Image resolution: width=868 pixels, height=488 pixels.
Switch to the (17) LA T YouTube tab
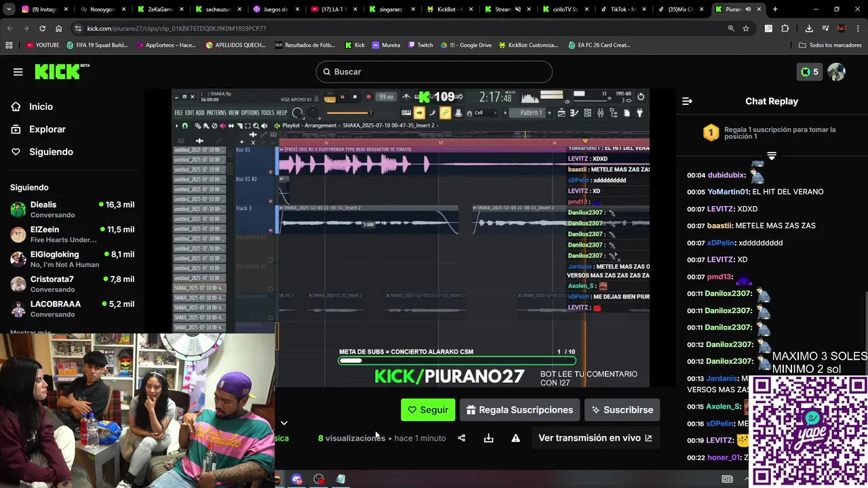[x=332, y=9]
